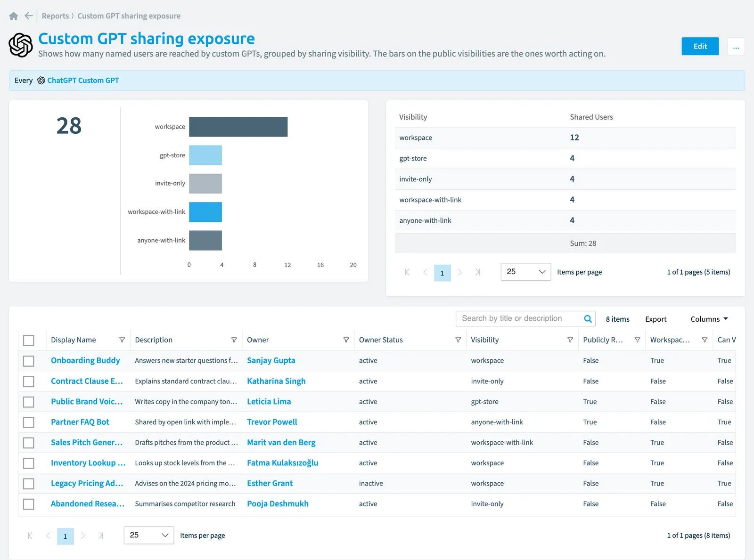The width and height of the screenshot is (754, 560).
Task: Open the Public Brand Voic… GPT
Action: pyautogui.click(x=87, y=402)
